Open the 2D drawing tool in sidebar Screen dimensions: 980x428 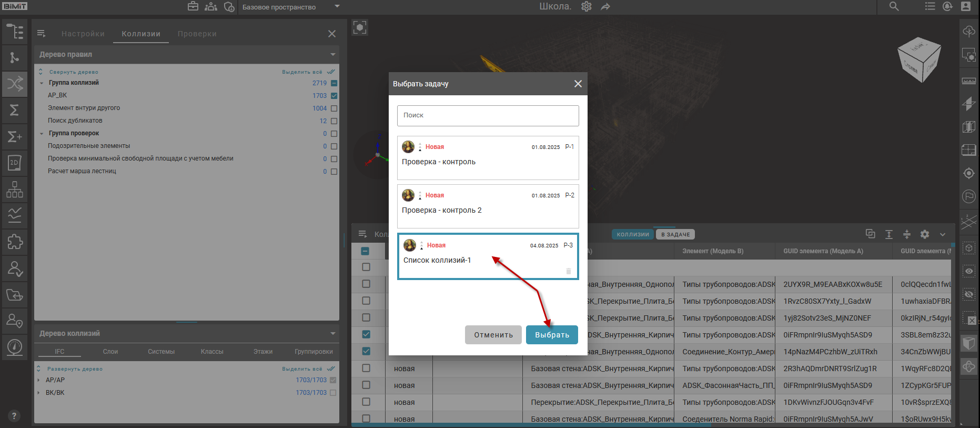[15, 163]
